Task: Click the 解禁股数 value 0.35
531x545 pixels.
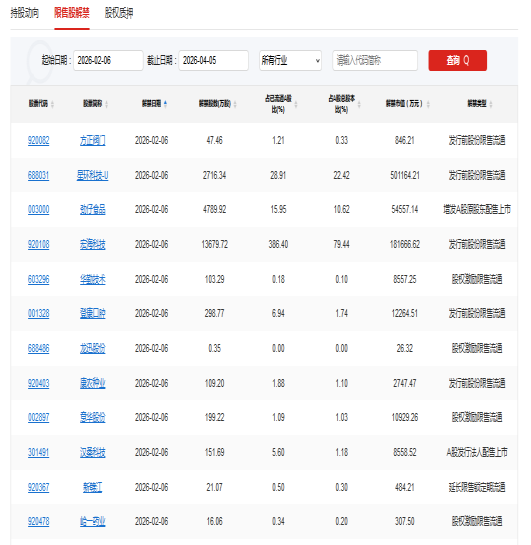Action: (214, 348)
